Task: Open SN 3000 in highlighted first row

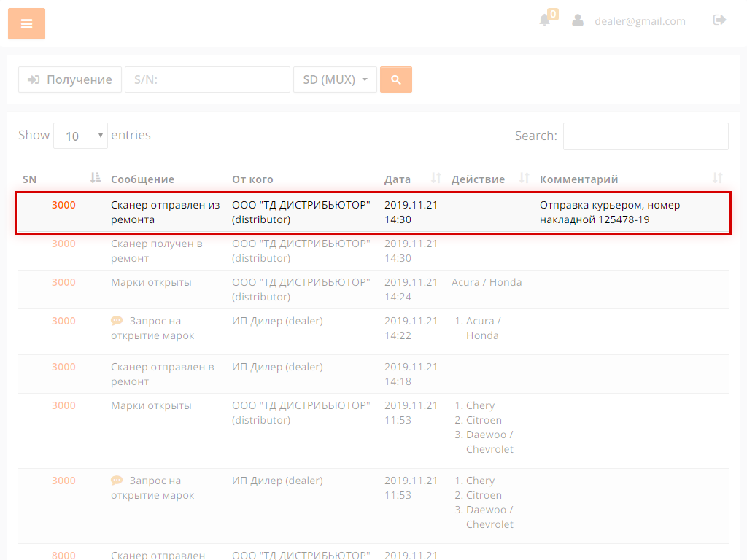Action: pos(63,205)
